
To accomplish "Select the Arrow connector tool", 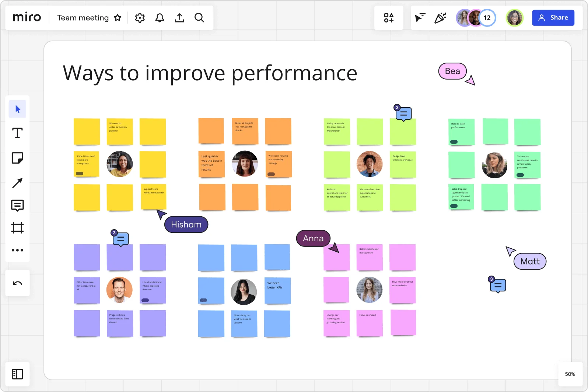I will (17, 183).
